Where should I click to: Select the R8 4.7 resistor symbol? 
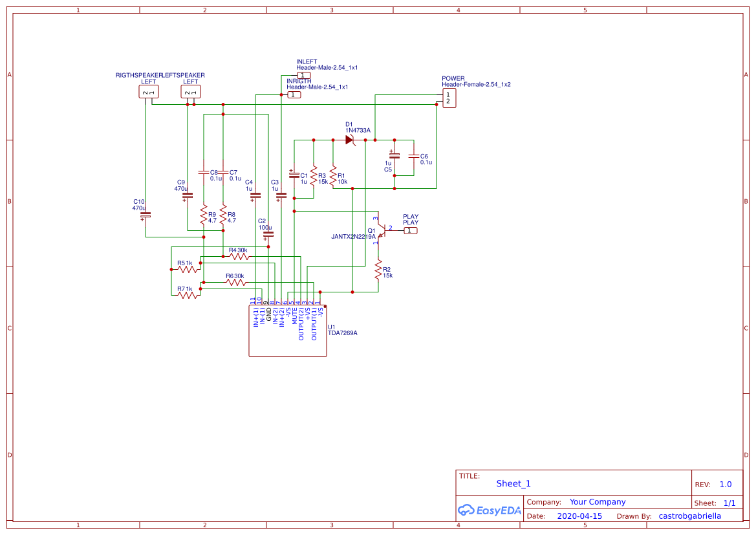(222, 215)
